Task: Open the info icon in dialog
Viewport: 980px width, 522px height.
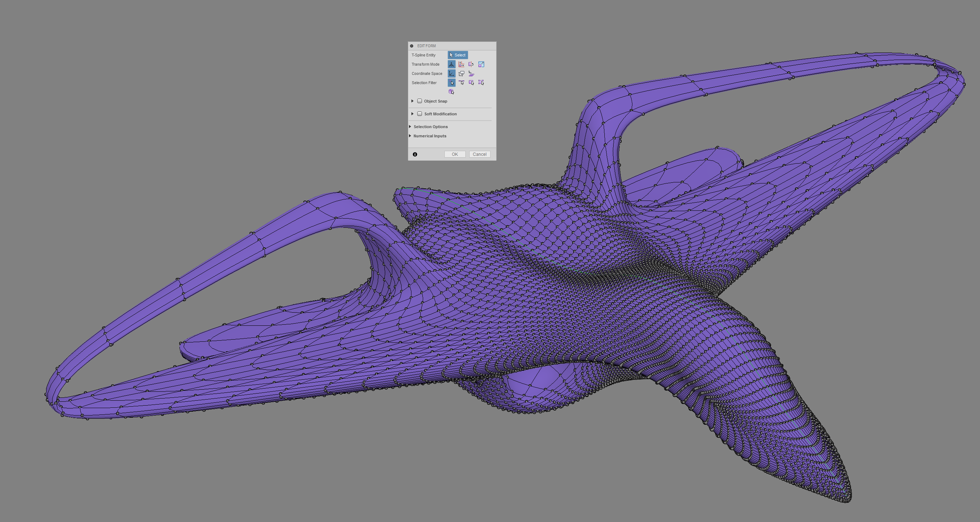Action: (x=415, y=154)
